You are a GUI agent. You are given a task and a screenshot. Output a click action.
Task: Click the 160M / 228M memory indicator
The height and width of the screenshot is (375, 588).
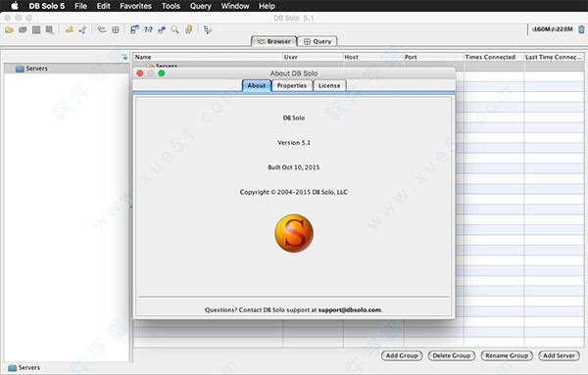(x=553, y=29)
